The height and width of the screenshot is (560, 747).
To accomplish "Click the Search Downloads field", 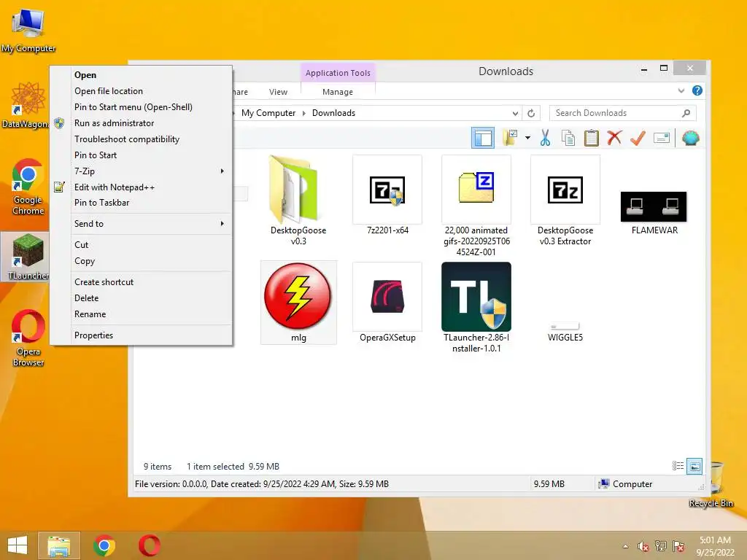I will (x=623, y=113).
